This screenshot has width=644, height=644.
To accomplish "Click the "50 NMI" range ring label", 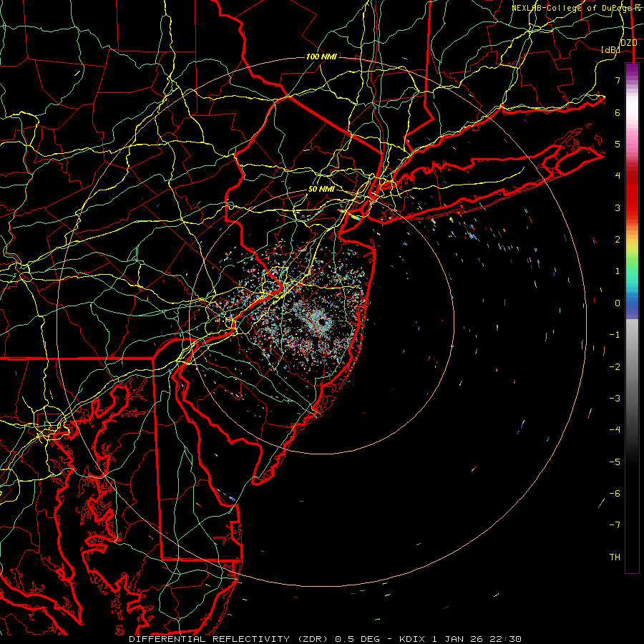I will pyautogui.click(x=321, y=189).
